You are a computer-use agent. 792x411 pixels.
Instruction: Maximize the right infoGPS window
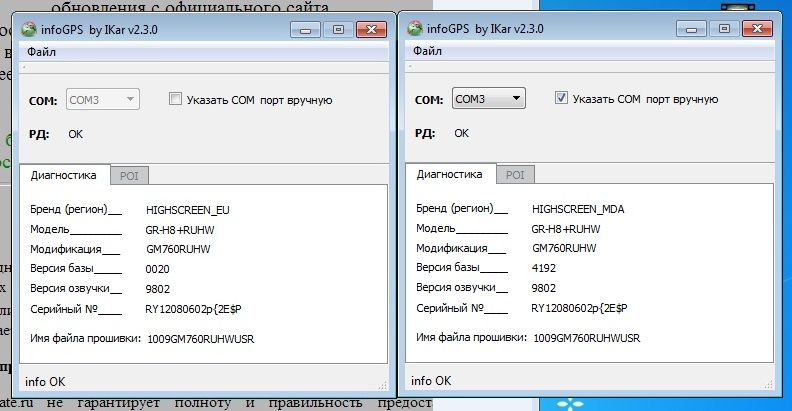click(x=724, y=30)
